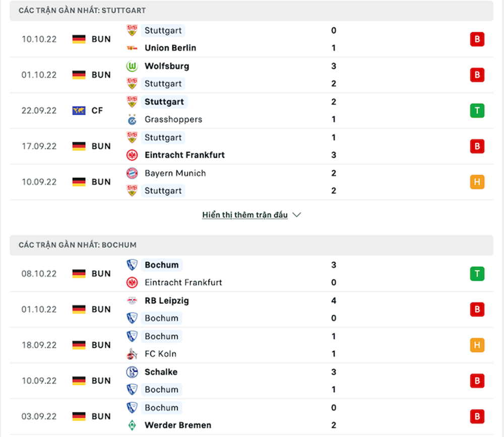Select the 'Các trận gần nhất: Bochum' header
This screenshot has height=437, width=504.
(x=78, y=245)
